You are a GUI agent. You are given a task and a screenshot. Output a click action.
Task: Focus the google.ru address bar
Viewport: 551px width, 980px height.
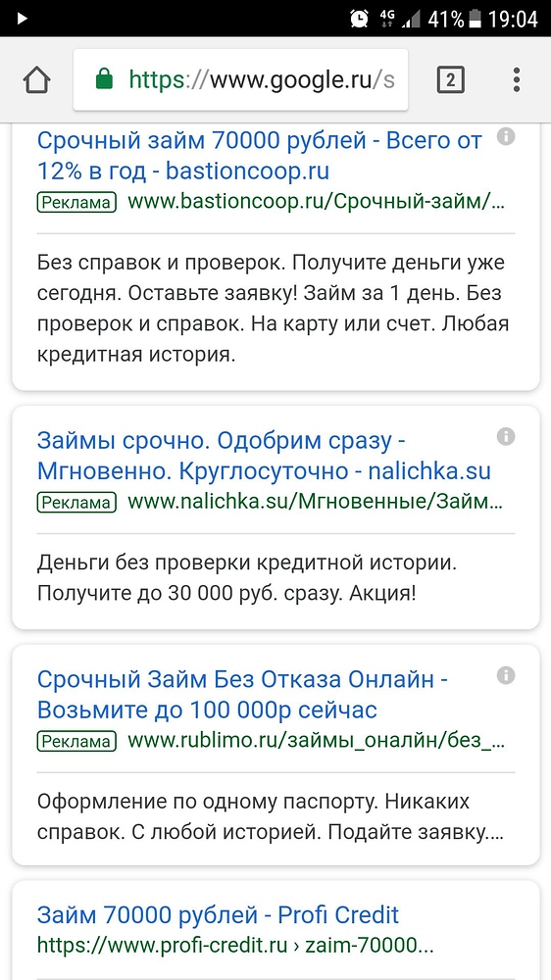click(x=240, y=80)
